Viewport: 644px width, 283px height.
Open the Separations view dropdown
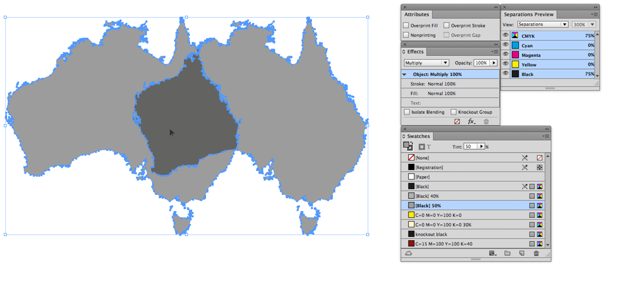coord(543,24)
